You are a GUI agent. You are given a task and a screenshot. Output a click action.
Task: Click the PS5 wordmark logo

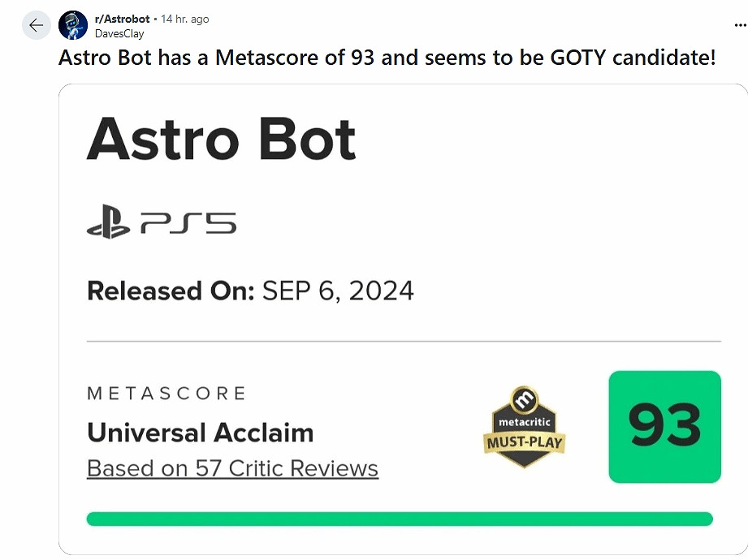[188, 222]
